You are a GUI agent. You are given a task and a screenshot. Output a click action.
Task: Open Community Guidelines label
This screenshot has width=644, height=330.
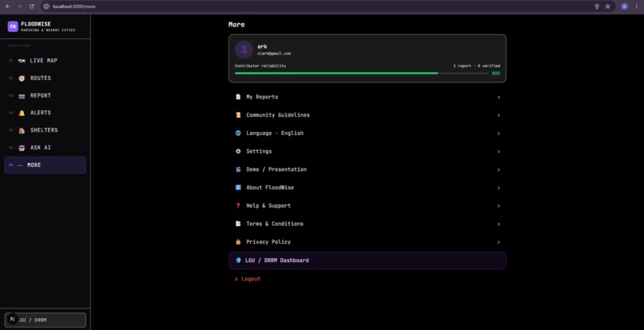(278, 115)
